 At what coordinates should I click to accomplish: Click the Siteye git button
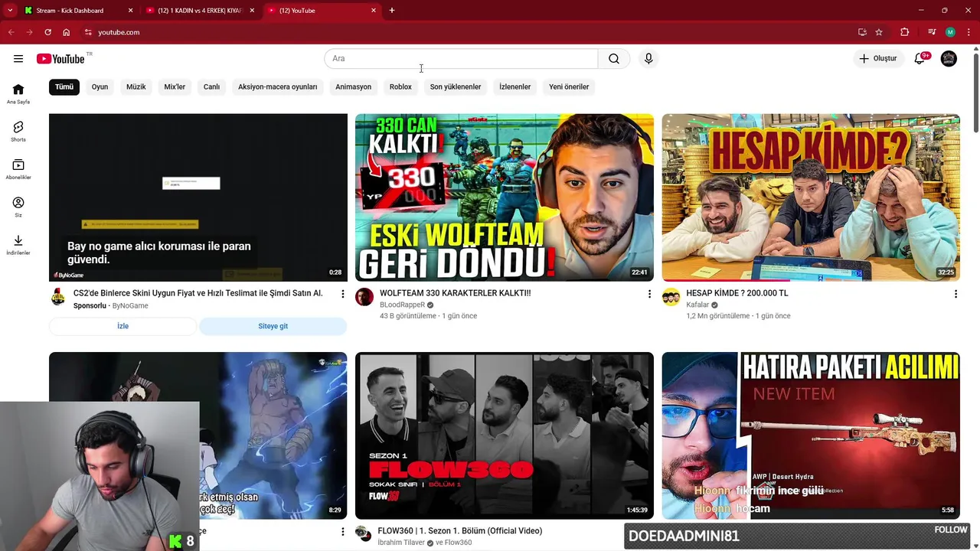[x=273, y=326]
